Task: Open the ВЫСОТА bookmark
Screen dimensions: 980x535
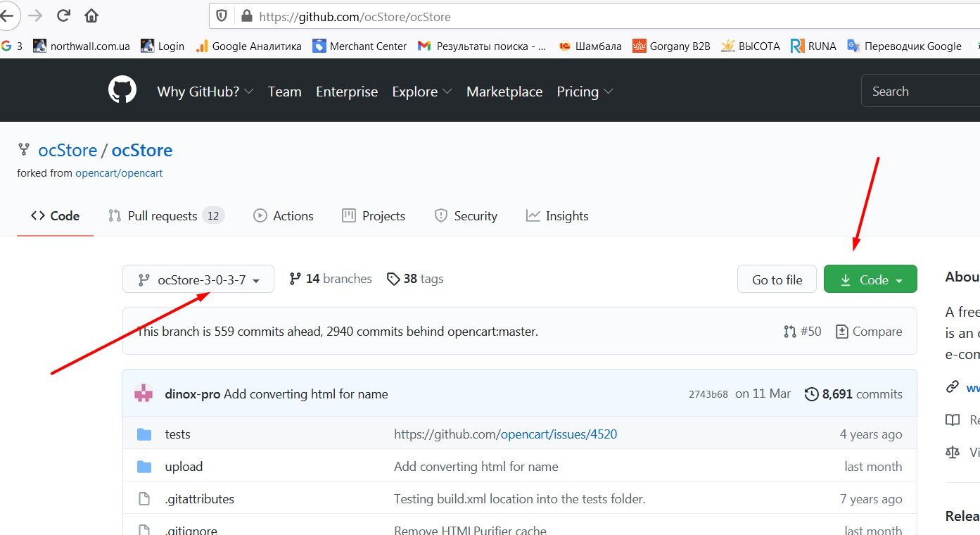Action: pos(751,46)
